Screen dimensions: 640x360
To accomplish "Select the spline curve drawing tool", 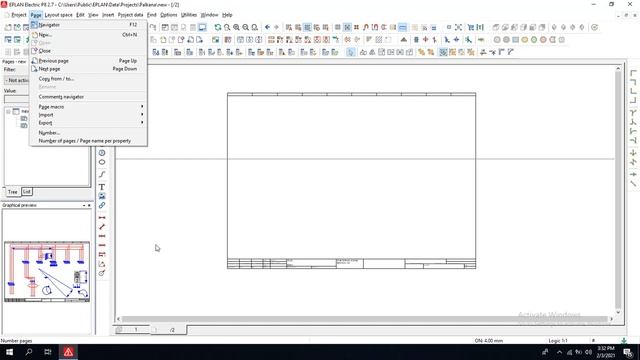I will coord(102,174).
